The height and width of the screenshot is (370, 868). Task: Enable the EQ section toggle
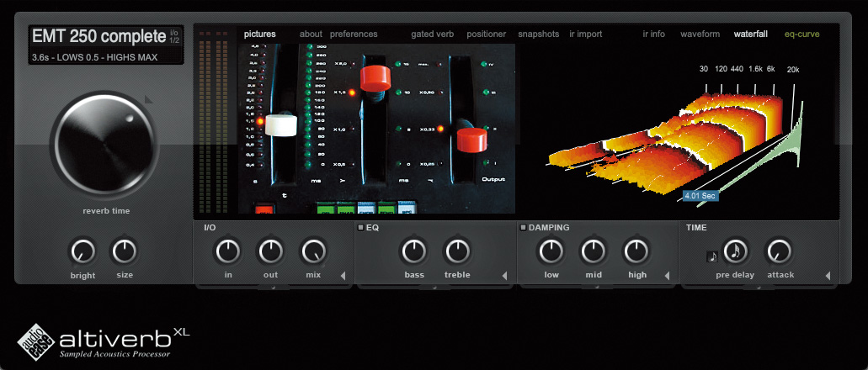359,227
